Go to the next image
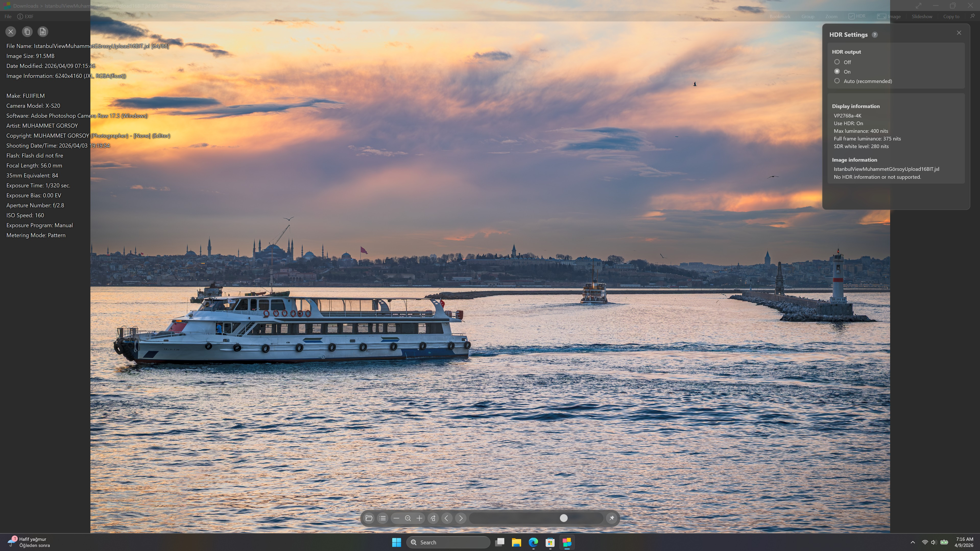The height and width of the screenshot is (551, 980). coord(461,518)
